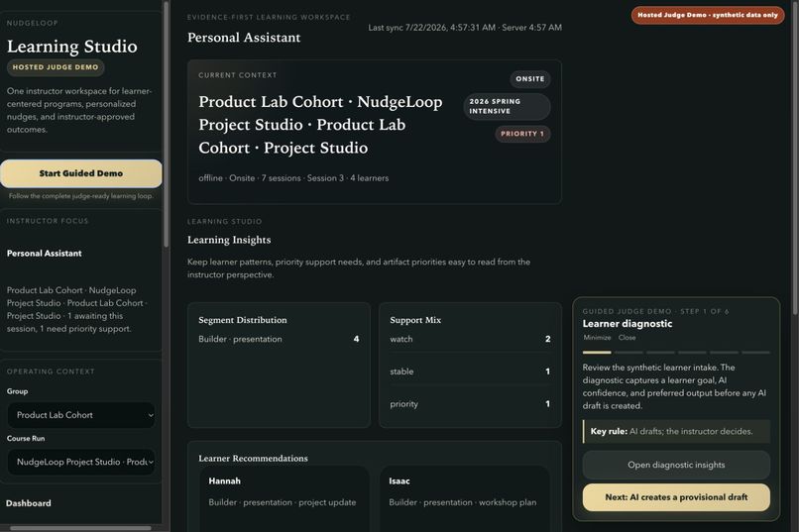Open the Group dropdown showing Product Lab Cohort
This screenshot has height=532, width=799.
tap(81, 415)
